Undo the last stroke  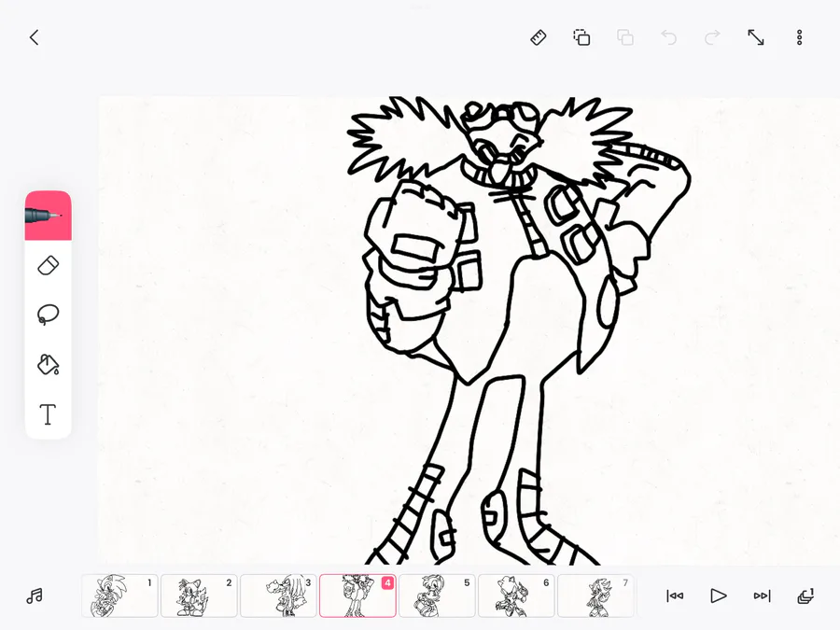tap(668, 37)
